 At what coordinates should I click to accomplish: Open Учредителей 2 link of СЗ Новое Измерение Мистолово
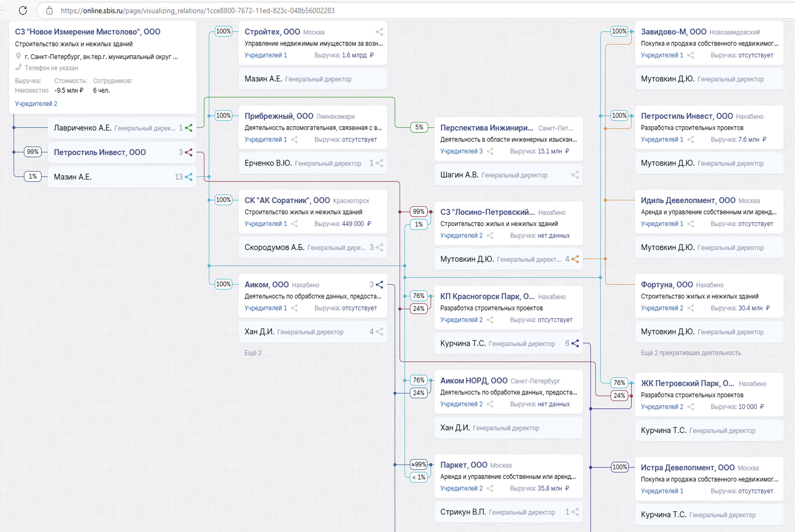36,104
